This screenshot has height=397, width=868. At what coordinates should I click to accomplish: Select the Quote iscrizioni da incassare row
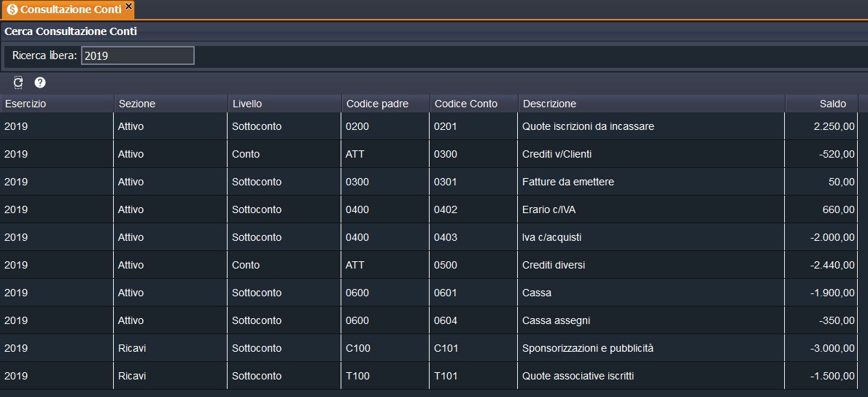click(x=588, y=126)
